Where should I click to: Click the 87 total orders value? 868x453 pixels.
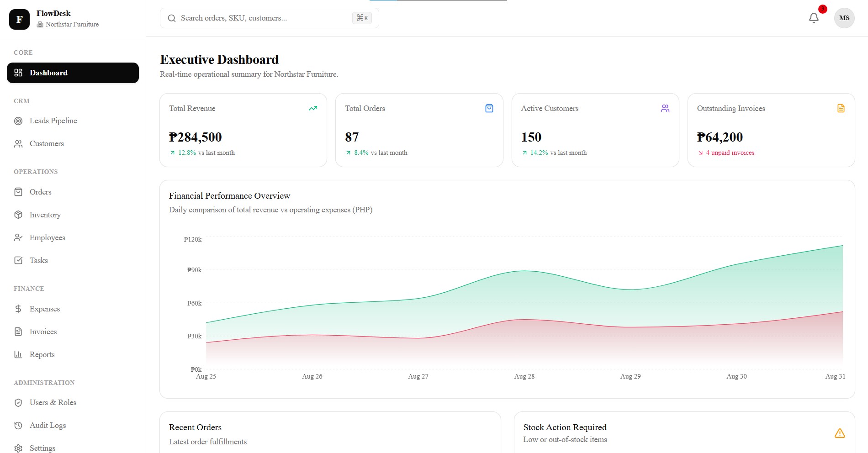click(352, 137)
